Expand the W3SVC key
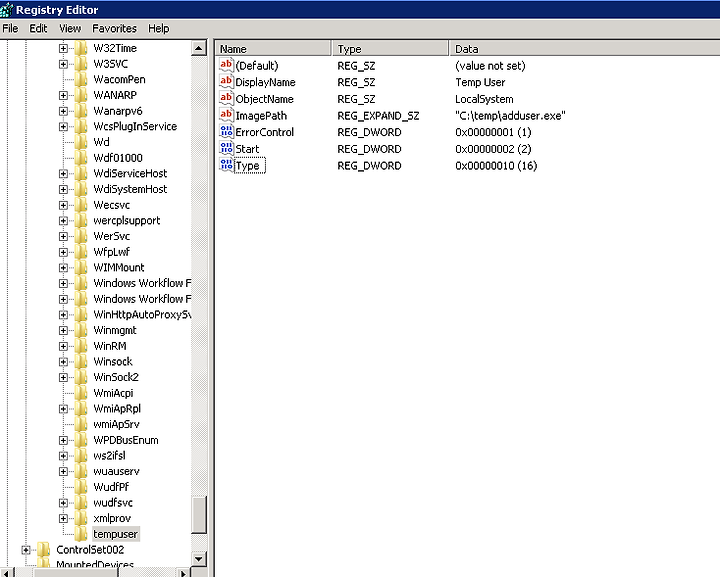The width and height of the screenshot is (720, 577). click(63, 64)
